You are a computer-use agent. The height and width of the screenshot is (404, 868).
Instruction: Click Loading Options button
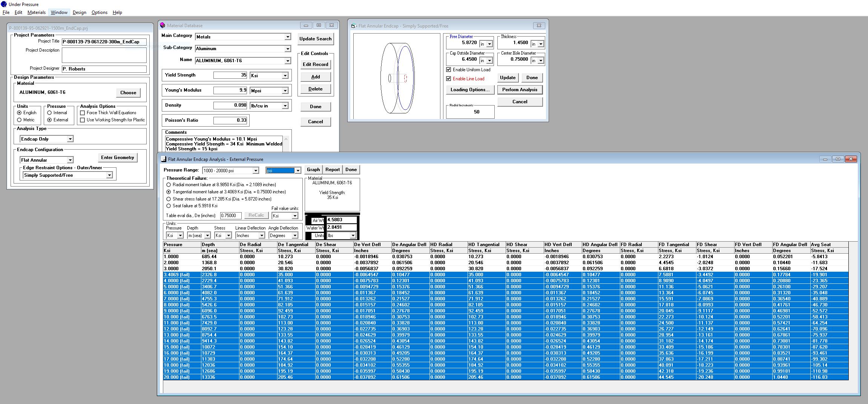[x=470, y=90]
